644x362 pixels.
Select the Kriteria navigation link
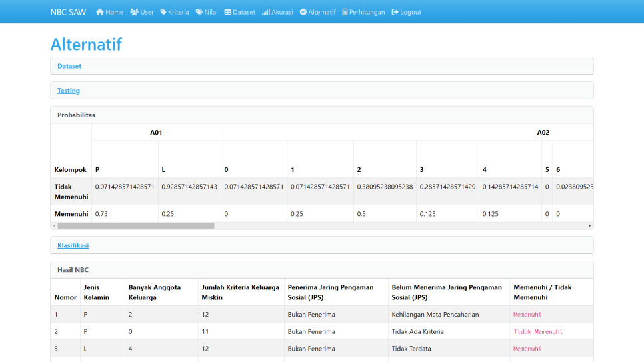178,12
